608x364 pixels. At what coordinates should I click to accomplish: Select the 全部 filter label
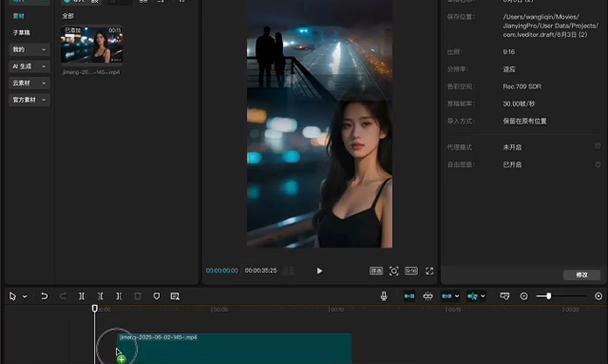68,16
